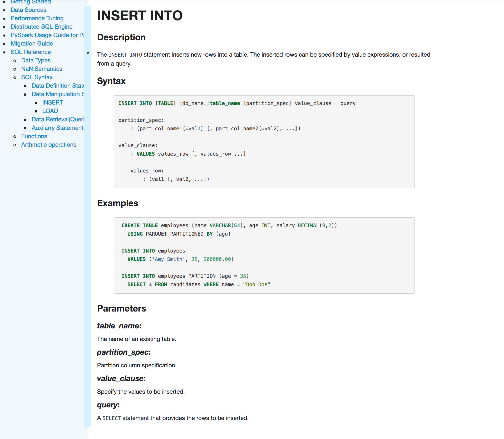
Task: Open Data Types sub-page
Action: (x=36, y=60)
